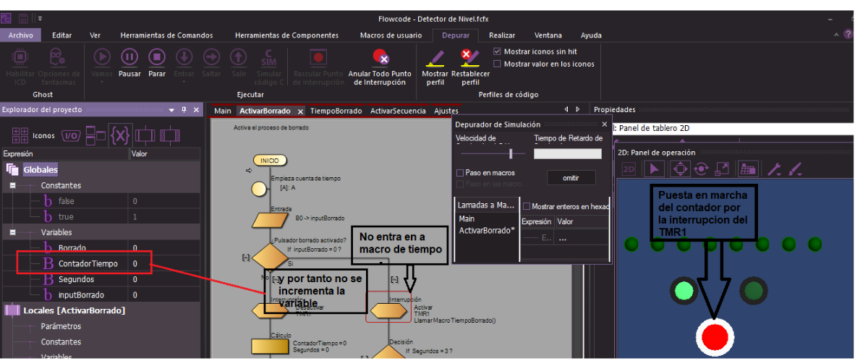Collapse the ribbon with the chevron
The width and height of the screenshot is (868, 361).
coord(837,35)
